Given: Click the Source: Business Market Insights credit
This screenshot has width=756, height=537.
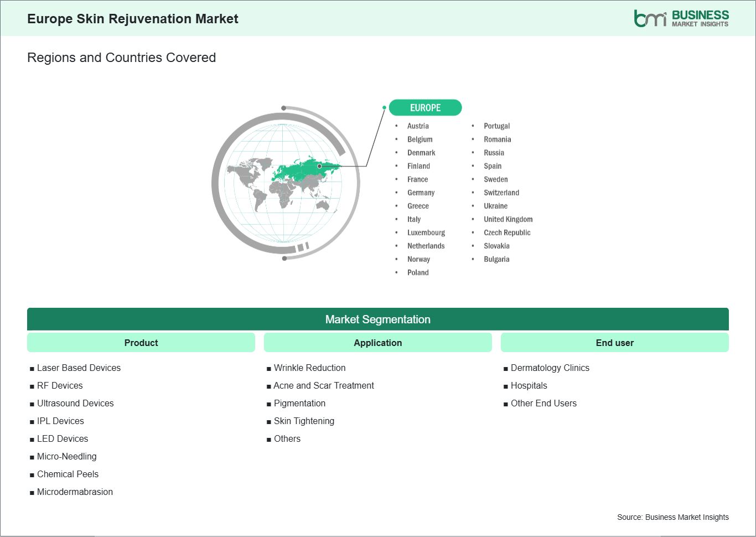Looking at the screenshot, I should (x=673, y=517).
